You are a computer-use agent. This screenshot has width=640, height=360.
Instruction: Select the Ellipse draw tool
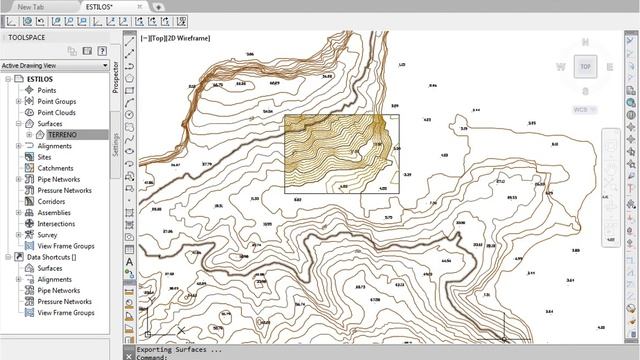click(129, 151)
